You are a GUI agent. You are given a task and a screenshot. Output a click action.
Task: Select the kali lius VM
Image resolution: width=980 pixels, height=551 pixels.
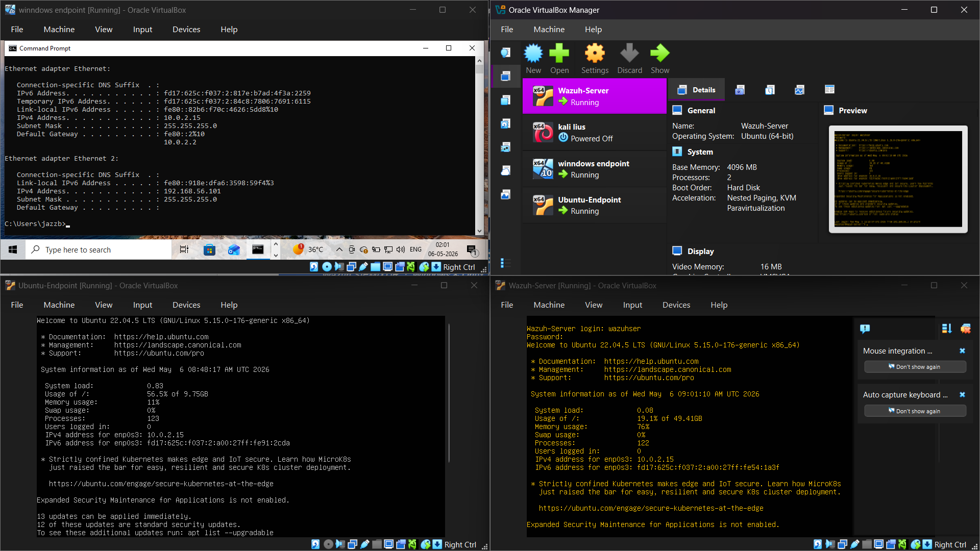(x=594, y=133)
